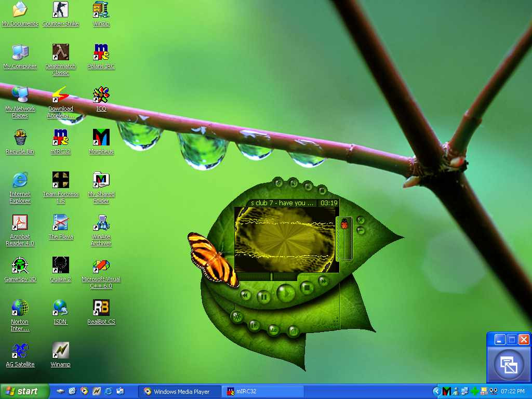
Task: Click the Morpheus M icon in system tray
Action: [x=447, y=392]
